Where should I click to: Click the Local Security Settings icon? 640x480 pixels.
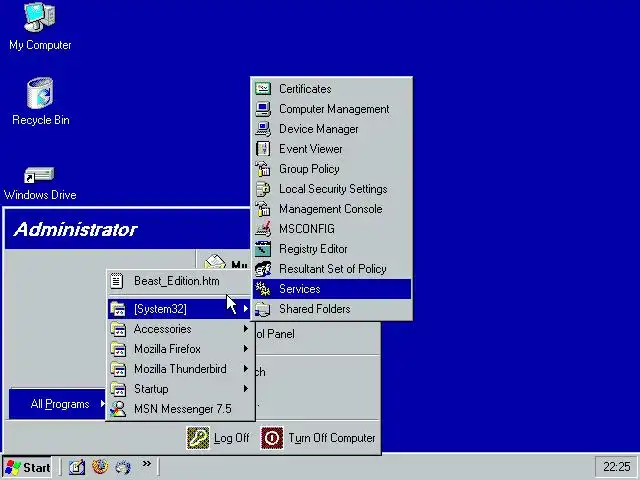coord(263,189)
